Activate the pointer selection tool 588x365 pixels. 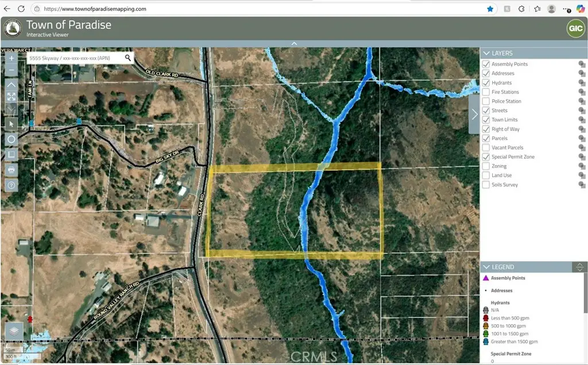point(11,124)
